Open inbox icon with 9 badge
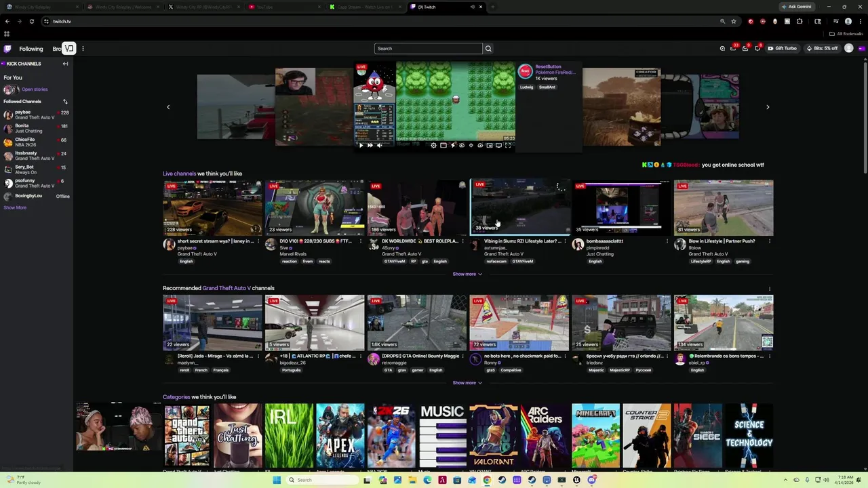This screenshot has height=488, width=868. (746, 48)
